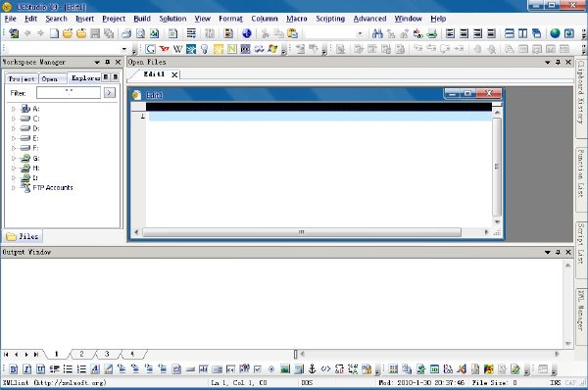Pin the Workspace Manager panel

point(108,63)
